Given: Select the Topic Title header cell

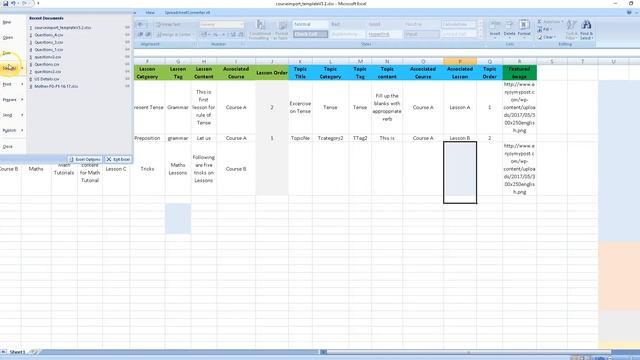Looking at the screenshot, I should 300,73.
